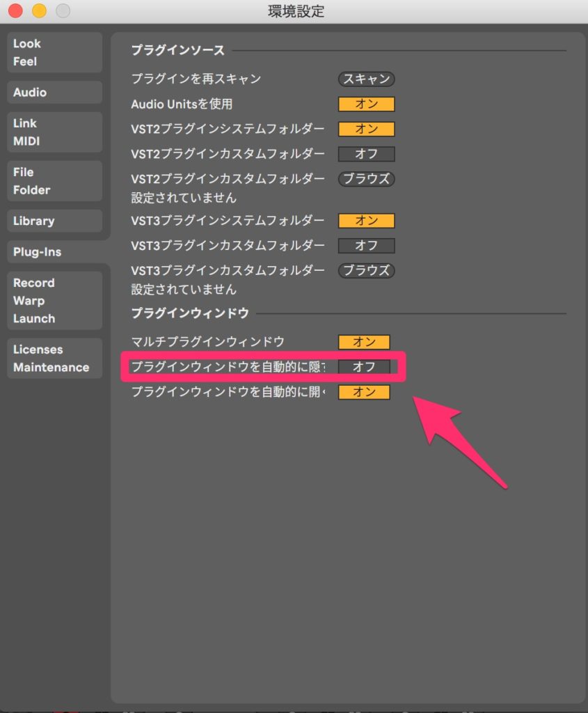Open the Record Warp Launch tab

coord(54,301)
